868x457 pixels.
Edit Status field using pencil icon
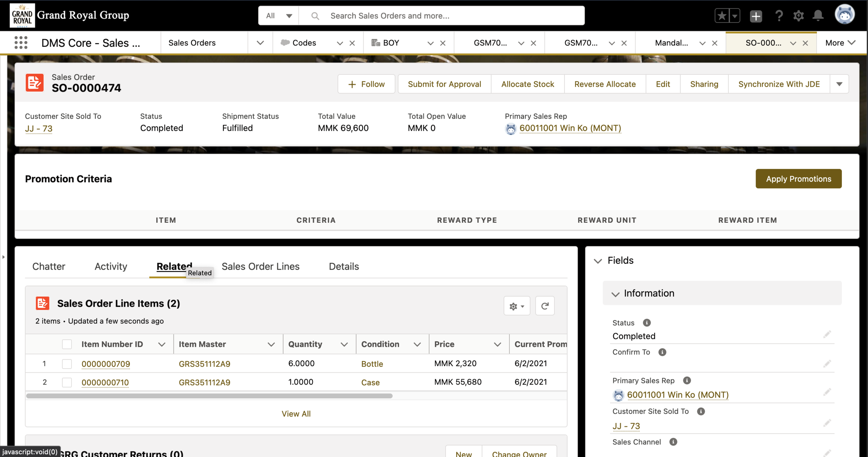827,335
